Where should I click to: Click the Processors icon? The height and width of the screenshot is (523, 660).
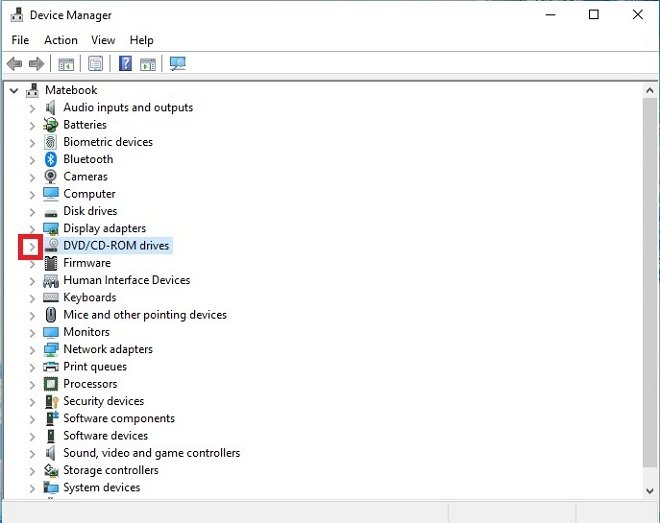(51, 384)
